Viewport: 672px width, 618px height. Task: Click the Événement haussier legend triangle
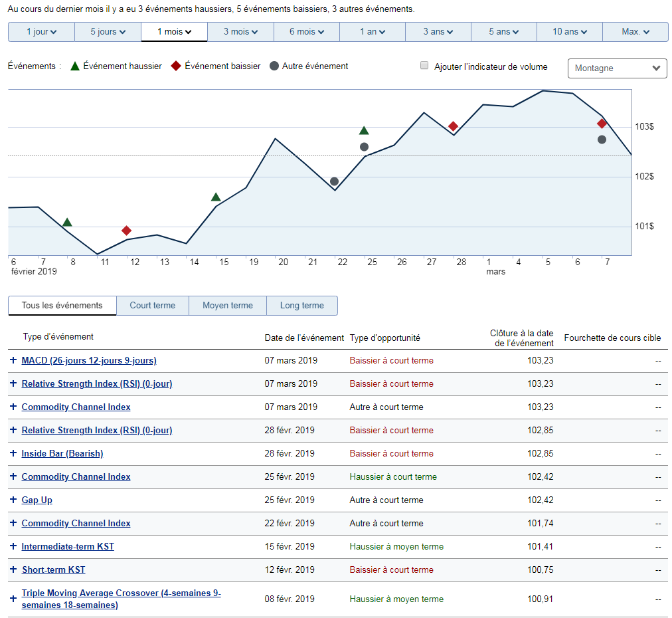(75, 66)
